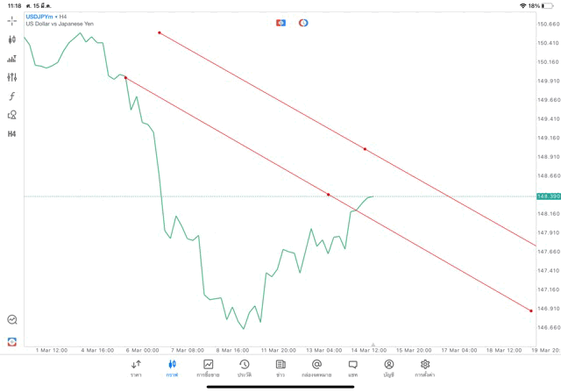
Task: Open the Mailbox (กล่องจดหมาย) icon
Action: pyautogui.click(x=316, y=367)
